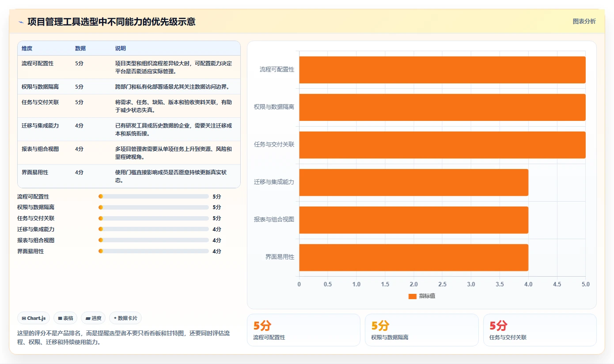Screen dimensions: 614x364
Task: Select the 界面易用性 table row name
Action: click(35, 173)
